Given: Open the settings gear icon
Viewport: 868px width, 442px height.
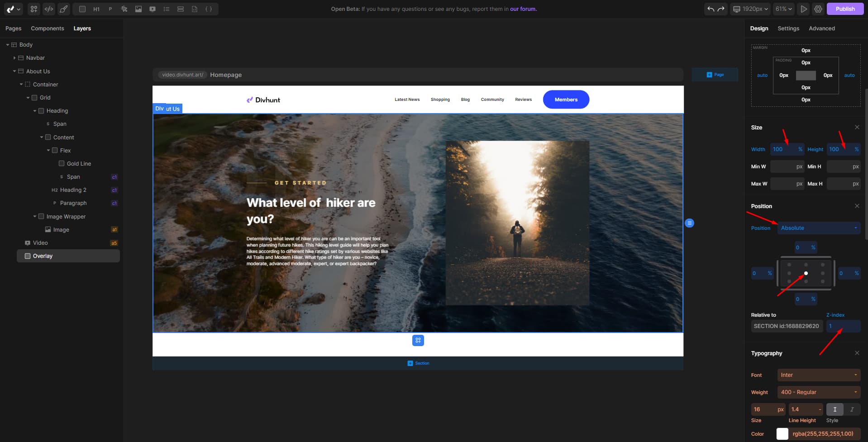Looking at the screenshot, I should coord(818,9).
